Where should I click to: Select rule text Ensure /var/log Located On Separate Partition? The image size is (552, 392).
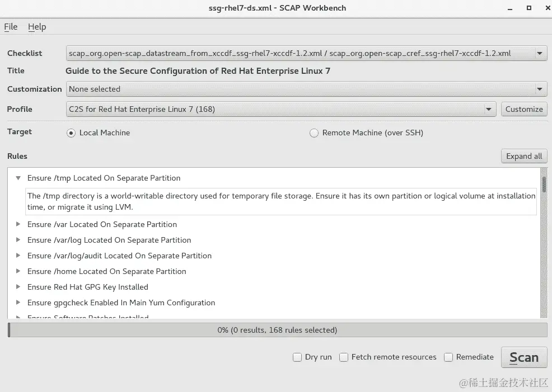click(x=109, y=240)
